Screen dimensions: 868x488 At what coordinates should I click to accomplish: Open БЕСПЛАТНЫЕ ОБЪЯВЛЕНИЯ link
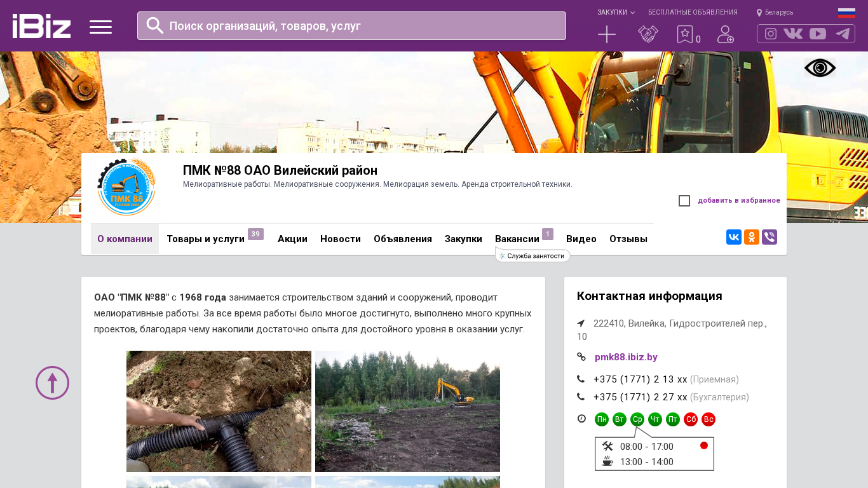coord(693,13)
